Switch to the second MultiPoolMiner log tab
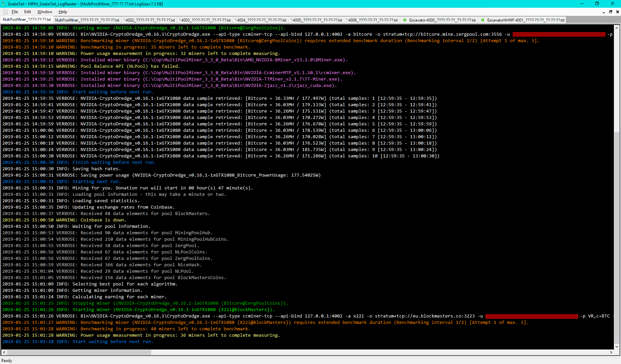This screenshot has width=621, height=364. tap(87, 20)
